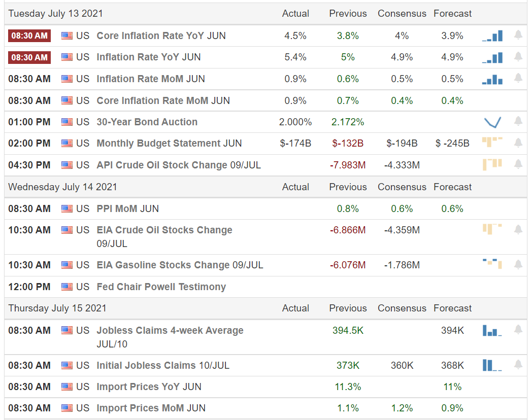Click US flag icon beside PPI MoM
532x420 pixels.
click(67, 208)
